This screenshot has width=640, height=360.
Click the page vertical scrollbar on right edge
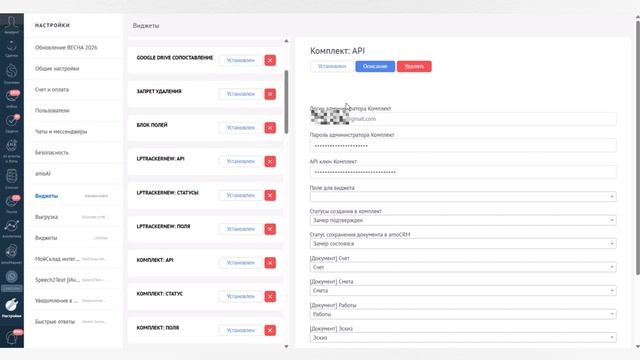click(638, 147)
